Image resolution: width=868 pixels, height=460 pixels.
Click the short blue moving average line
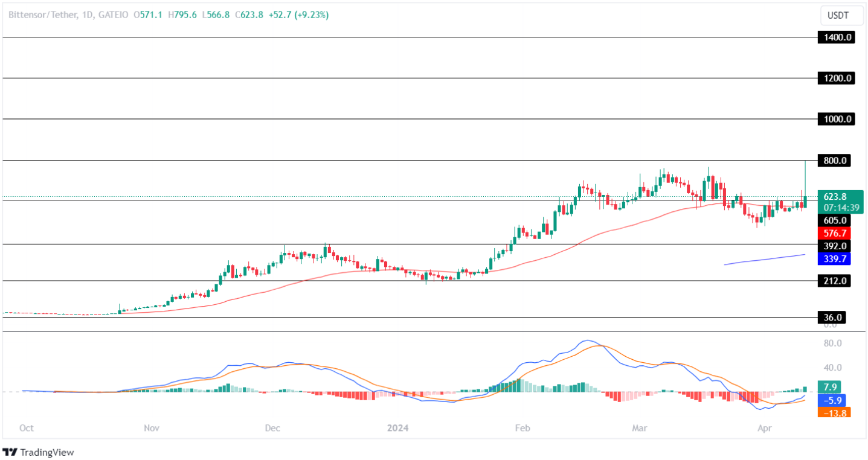(x=765, y=260)
